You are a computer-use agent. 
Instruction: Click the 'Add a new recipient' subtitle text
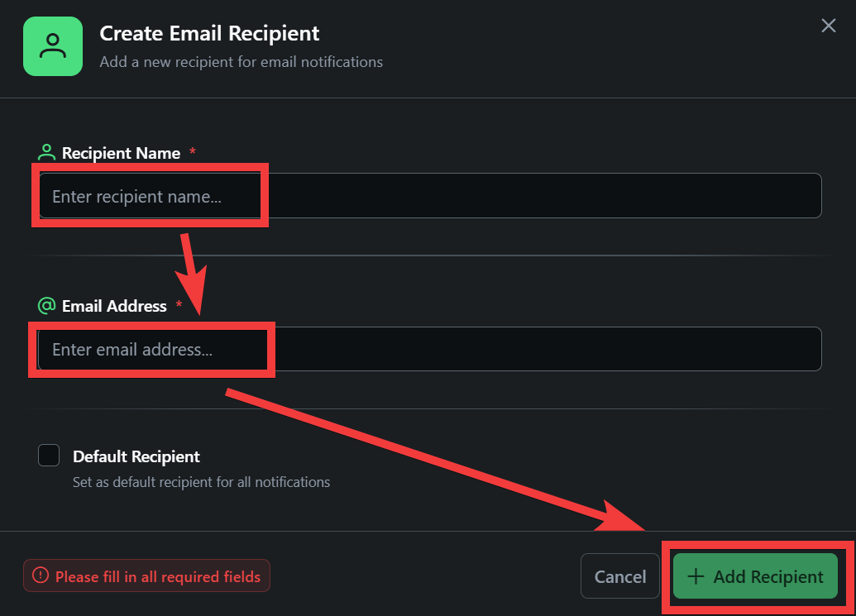click(x=241, y=62)
